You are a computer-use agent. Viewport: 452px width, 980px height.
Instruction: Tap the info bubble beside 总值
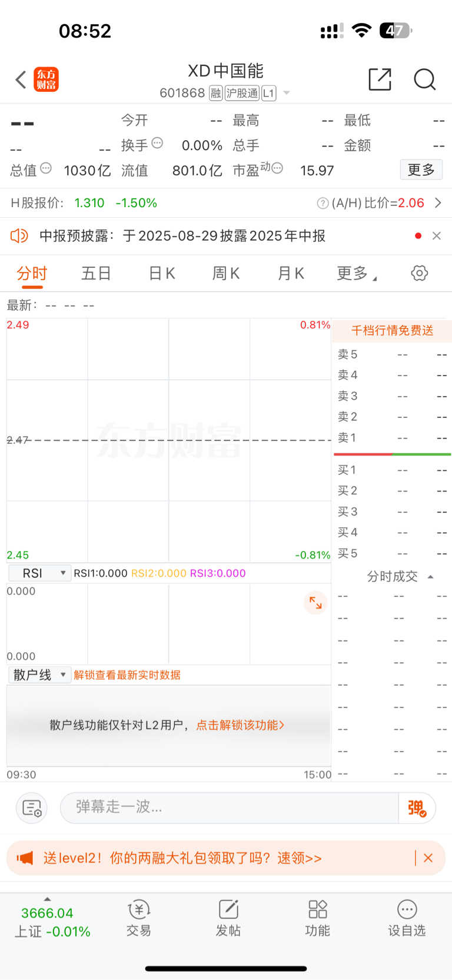pos(46,168)
